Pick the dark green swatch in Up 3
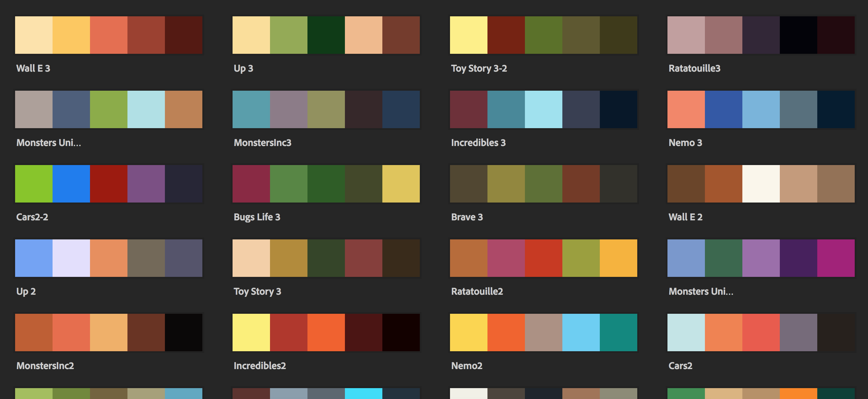This screenshot has height=399, width=868. click(x=326, y=35)
